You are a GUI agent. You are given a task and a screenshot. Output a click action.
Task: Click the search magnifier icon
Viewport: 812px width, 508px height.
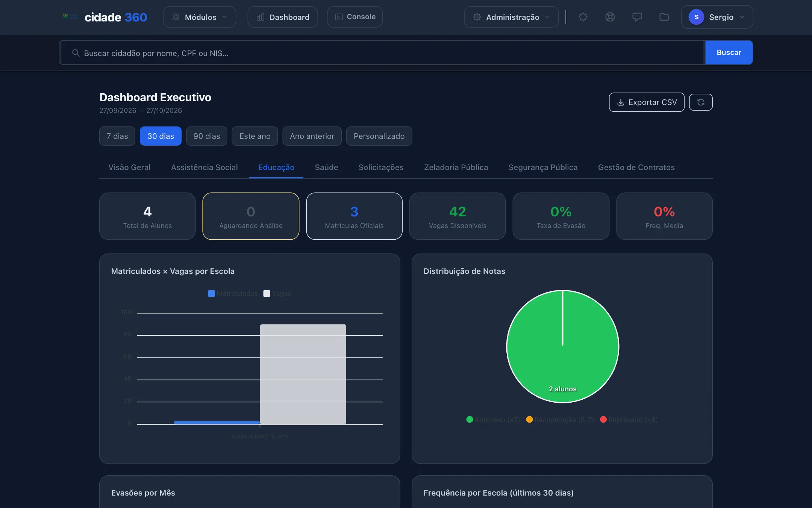coord(76,53)
